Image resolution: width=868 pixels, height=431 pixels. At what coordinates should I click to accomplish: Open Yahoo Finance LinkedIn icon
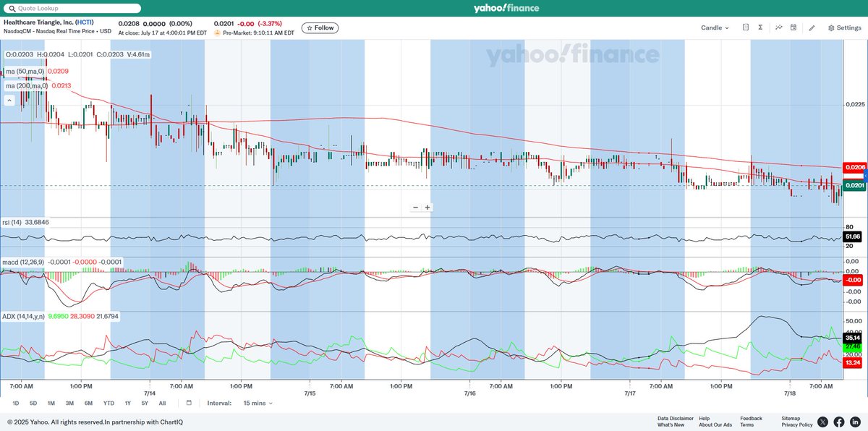(855, 422)
